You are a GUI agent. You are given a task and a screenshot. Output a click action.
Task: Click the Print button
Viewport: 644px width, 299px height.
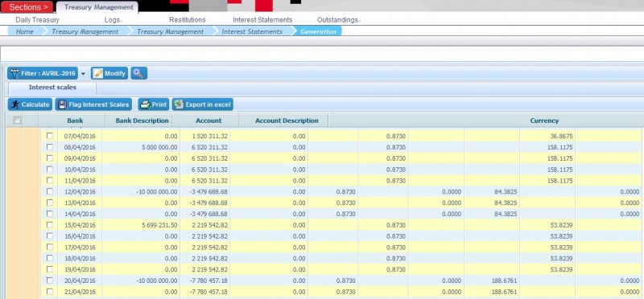(154, 104)
